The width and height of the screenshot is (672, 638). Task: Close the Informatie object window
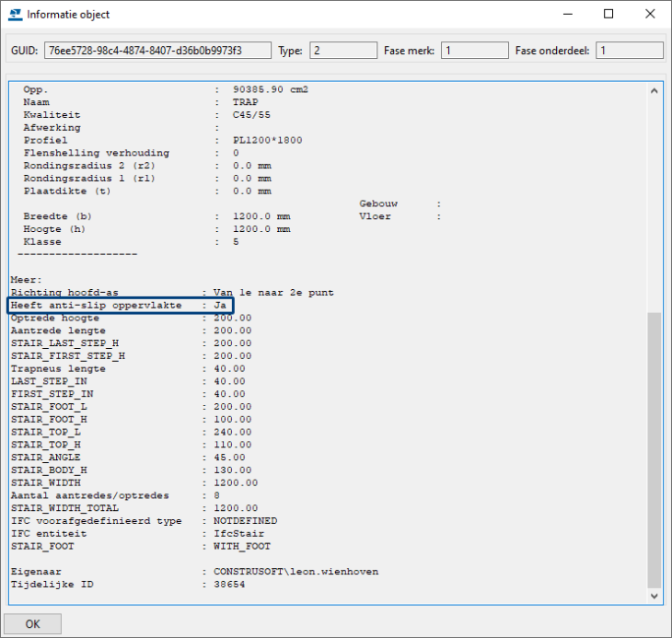[x=650, y=15]
